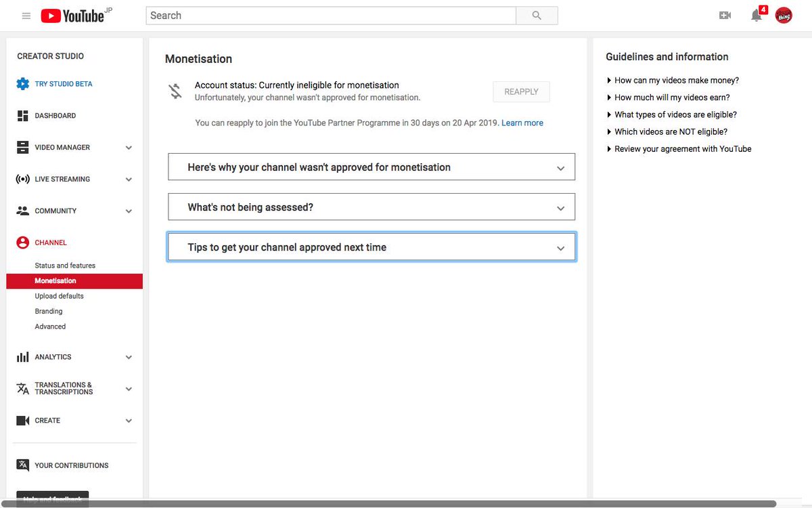Open Upload defaults page
Image resolution: width=812 pixels, height=508 pixels.
click(59, 296)
